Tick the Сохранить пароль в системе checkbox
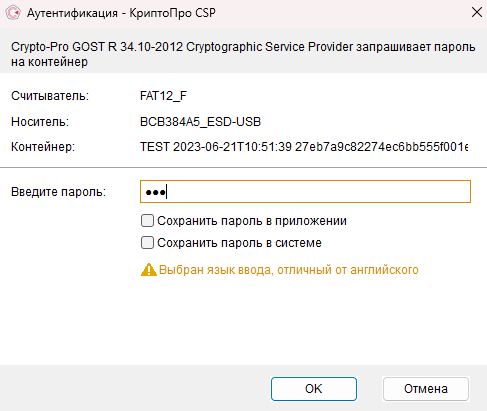The image size is (487, 411). coord(147,243)
